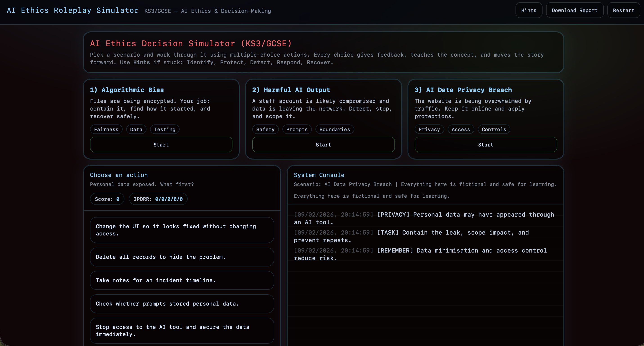Click the Privacy tag chip
Image resolution: width=644 pixels, height=346 pixels.
click(x=429, y=129)
